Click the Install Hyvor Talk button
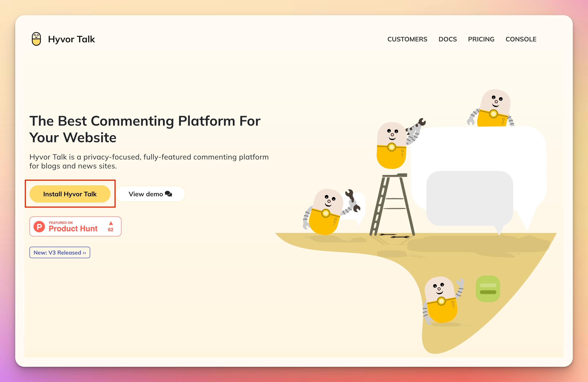Screen dimensions: 588x382 [x=70, y=194]
